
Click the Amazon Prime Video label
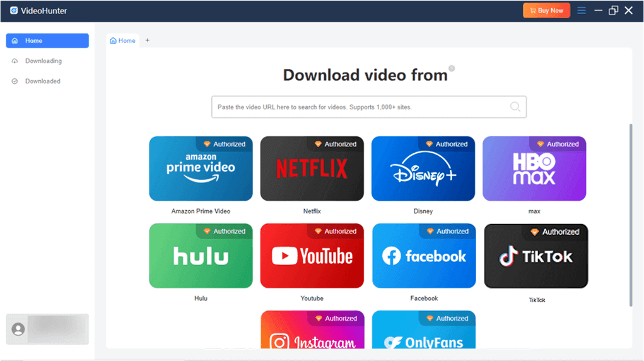point(201,211)
